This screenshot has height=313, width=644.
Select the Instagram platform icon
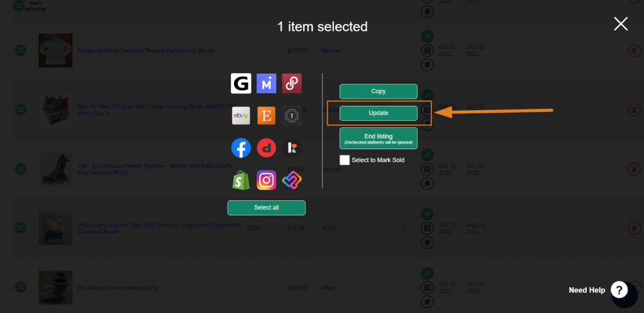click(267, 180)
